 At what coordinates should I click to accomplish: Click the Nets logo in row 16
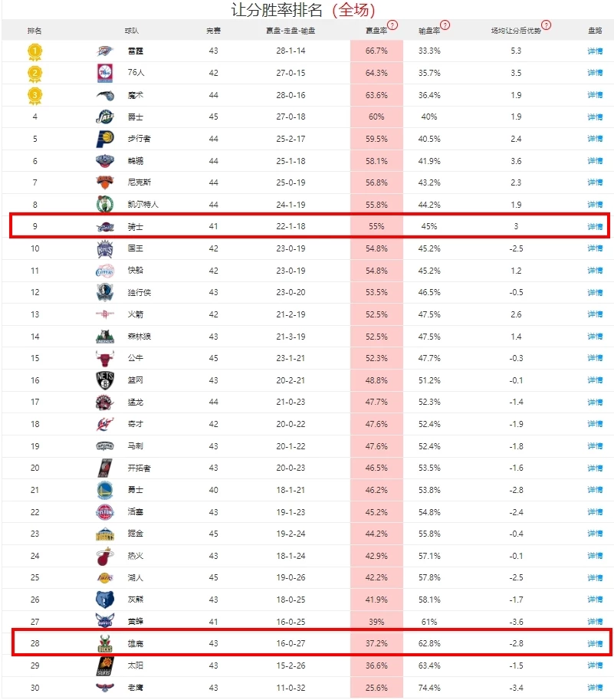pyautogui.click(x=105, y=380)
